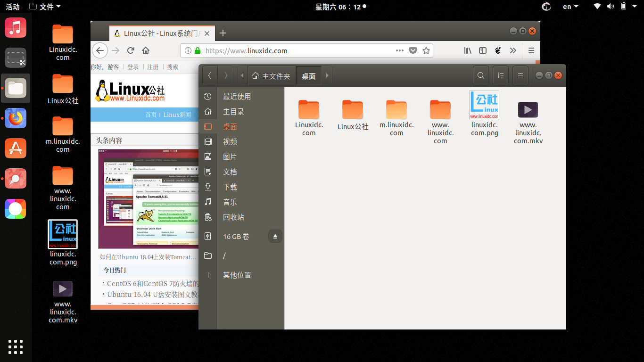Show overflow toolbar items with the chevron
The width and height of the screenshot is (644, 362).
514,50
